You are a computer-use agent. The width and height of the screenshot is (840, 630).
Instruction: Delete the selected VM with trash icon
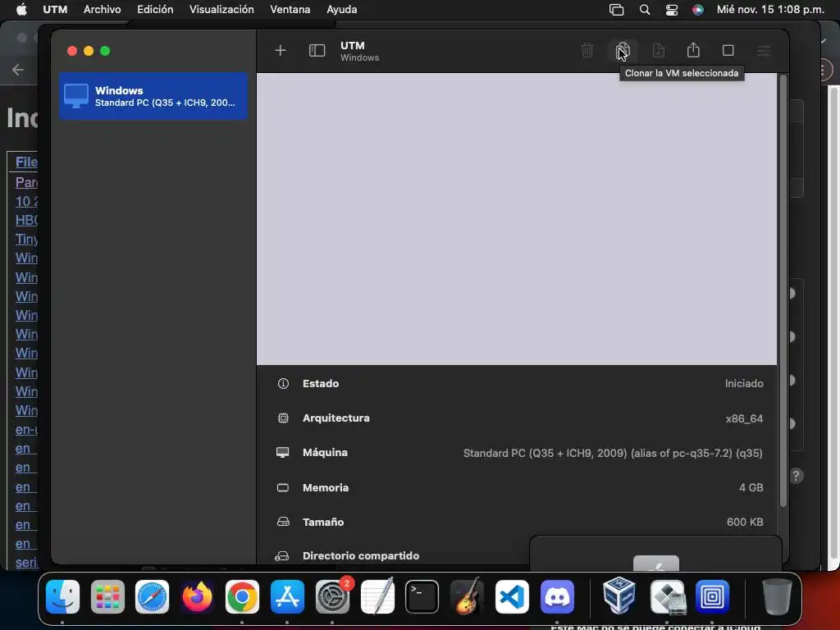click(x=587, y=50)
